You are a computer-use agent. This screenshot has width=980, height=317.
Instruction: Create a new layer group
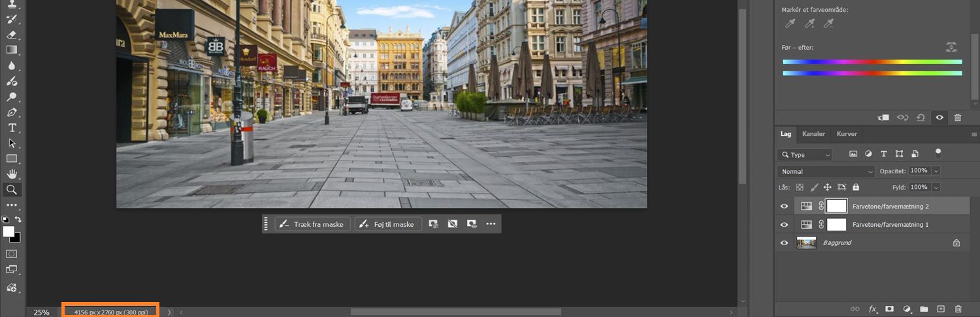click(924, 309)
